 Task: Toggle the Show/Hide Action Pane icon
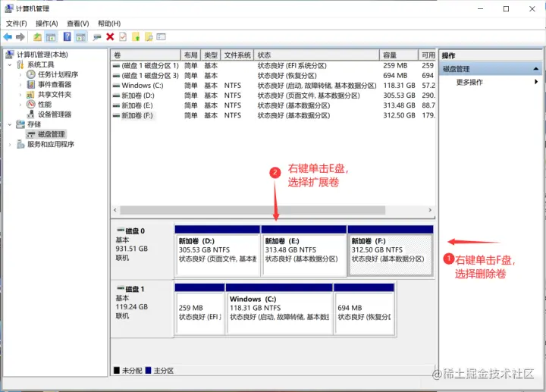point(81,36)
